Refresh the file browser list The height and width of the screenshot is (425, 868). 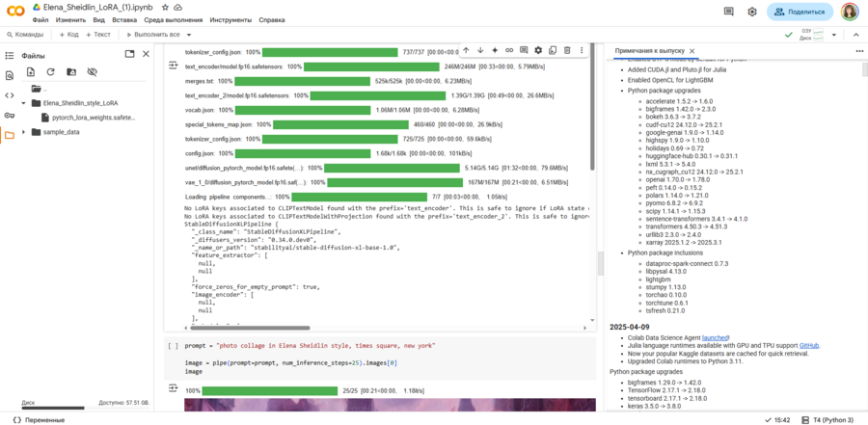[x=50, y=72]
